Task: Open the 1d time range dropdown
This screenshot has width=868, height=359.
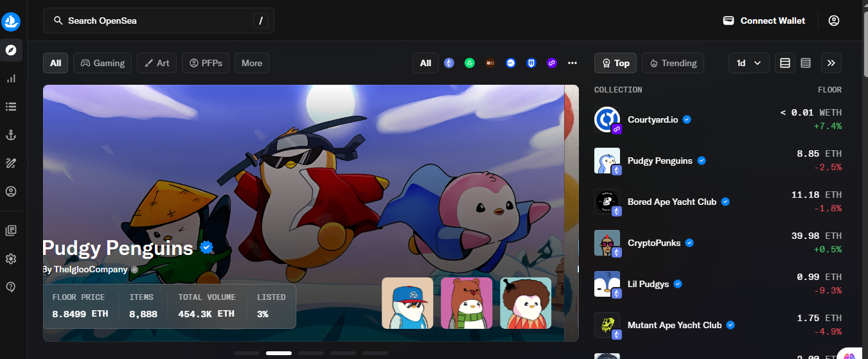Action: point(748,63)
